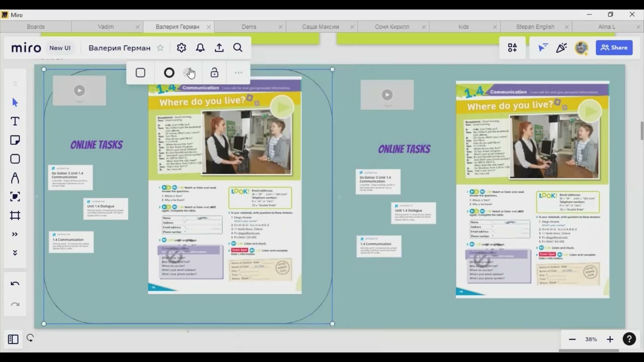
Task: Open reactions party popper icon
Action: 561,48
